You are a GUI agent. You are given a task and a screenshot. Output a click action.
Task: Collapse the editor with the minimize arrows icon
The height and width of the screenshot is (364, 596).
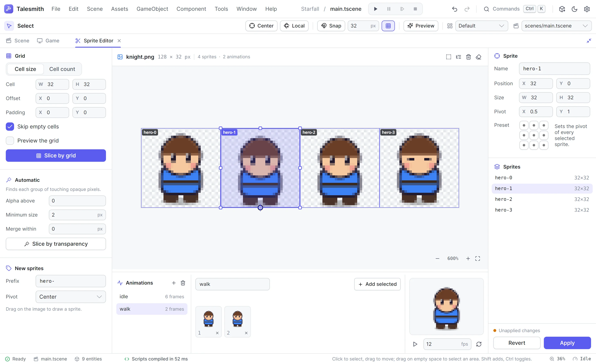[589, 41]
